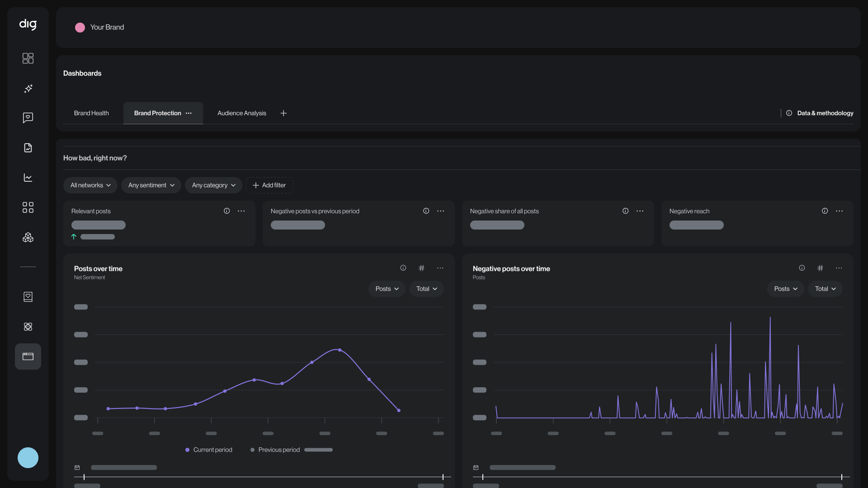Show info for Negative share of all posts
The image size is (868, 488).
626,211
